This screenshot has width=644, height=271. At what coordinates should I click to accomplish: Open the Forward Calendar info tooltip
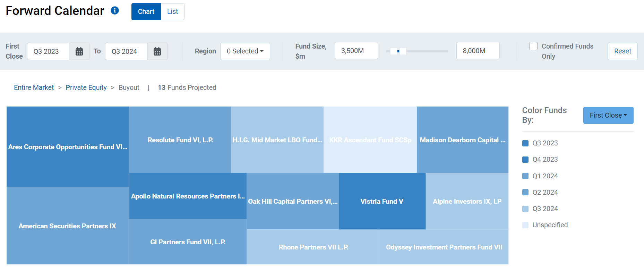coord(114,11)
